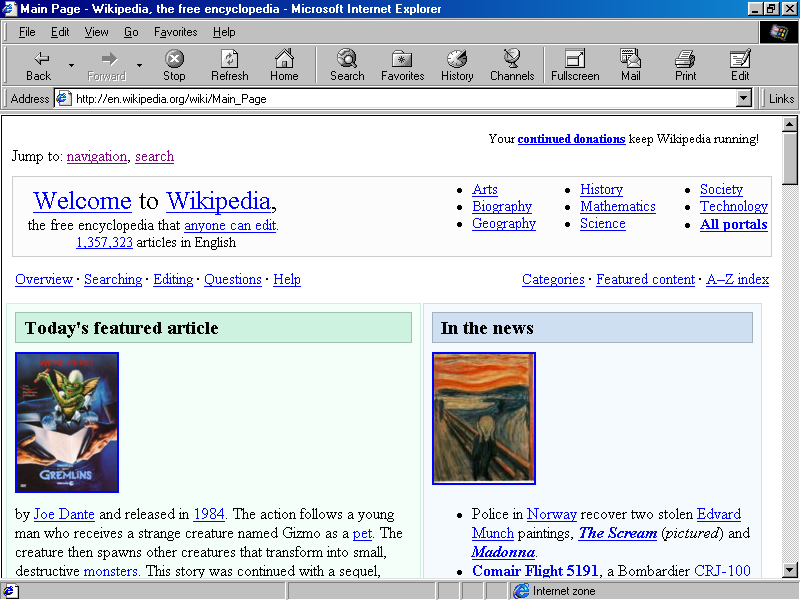Open the Mail toolbar icon
The image size is (800, 600).
(631, 59)
